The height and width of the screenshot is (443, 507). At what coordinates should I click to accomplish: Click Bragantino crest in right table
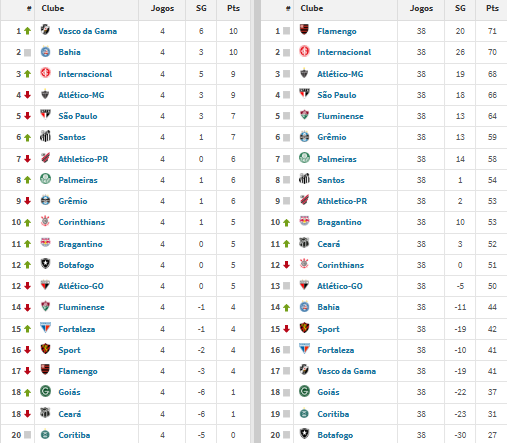[304, 221]
